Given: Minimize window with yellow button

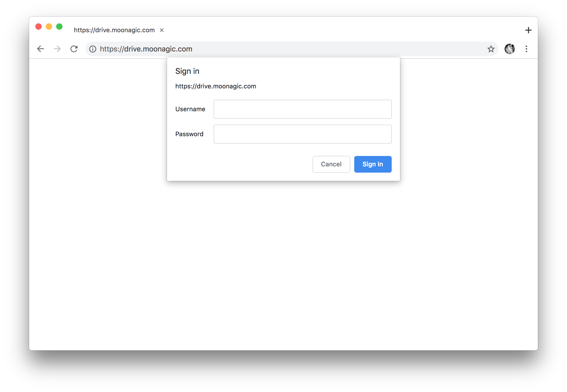Looking at the screenshot, I should click(49, 27).
